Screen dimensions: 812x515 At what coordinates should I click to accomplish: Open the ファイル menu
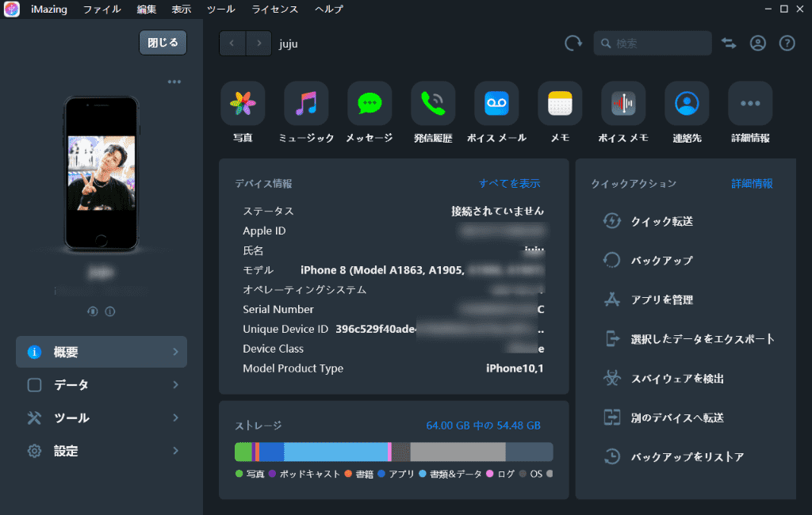click(101, 10)
